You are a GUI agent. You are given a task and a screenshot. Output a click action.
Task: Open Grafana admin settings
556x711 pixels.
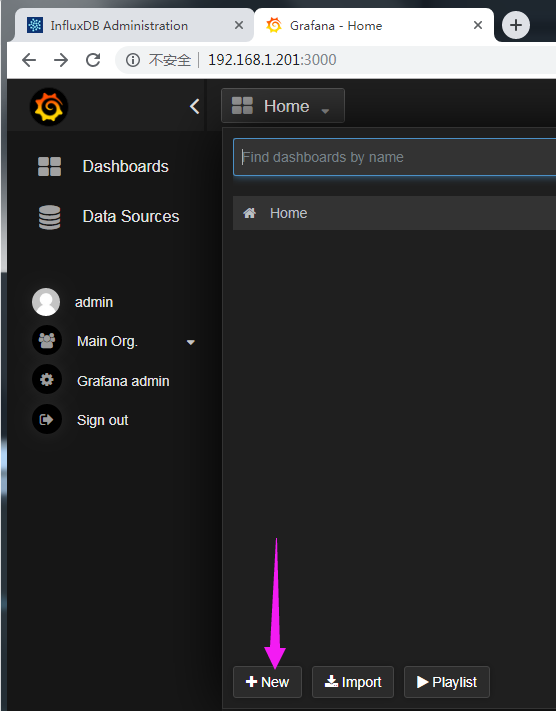tap(123, 381)
